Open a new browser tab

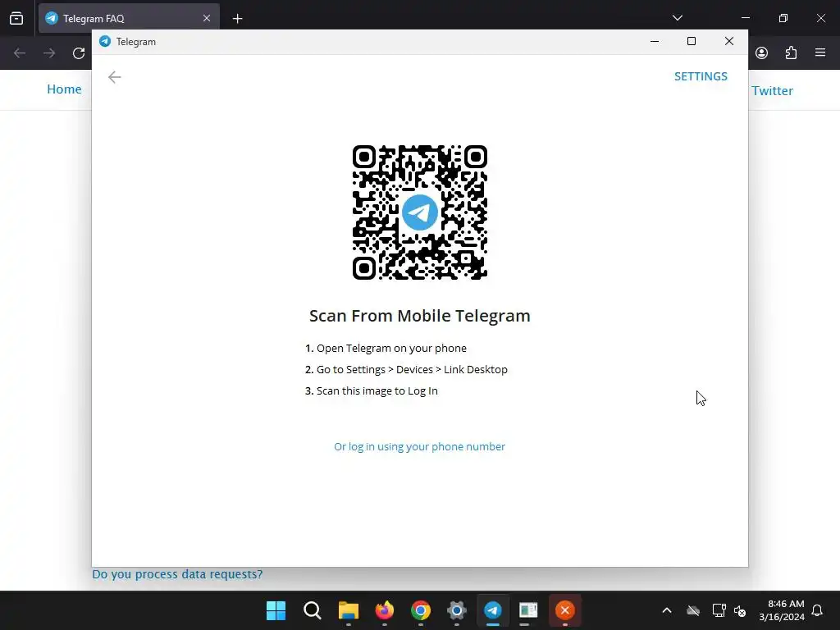click(237, 19)
